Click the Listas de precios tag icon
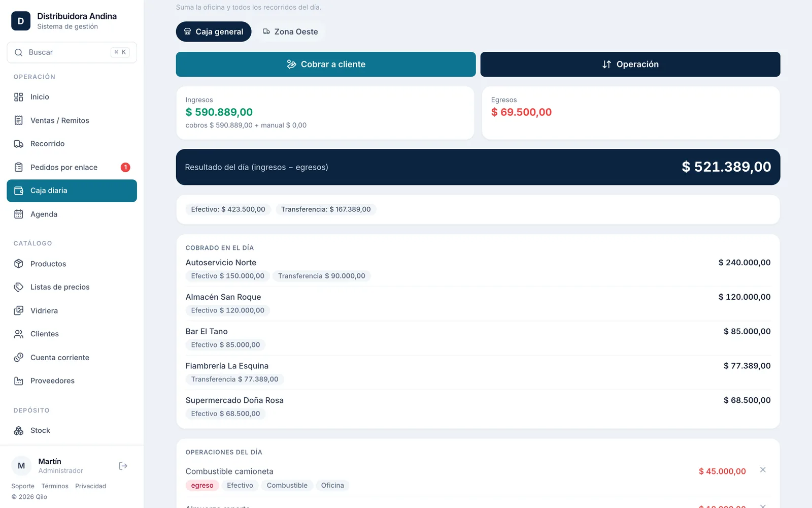Image resolution: width=812 pixels, height=508 pixels. 19,287
